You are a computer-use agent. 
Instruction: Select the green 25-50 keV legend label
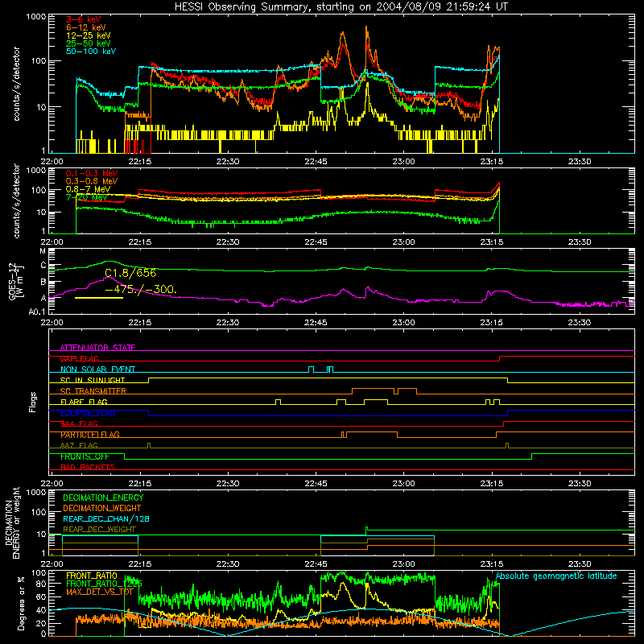pyautogui.click(x=89, y=43)
